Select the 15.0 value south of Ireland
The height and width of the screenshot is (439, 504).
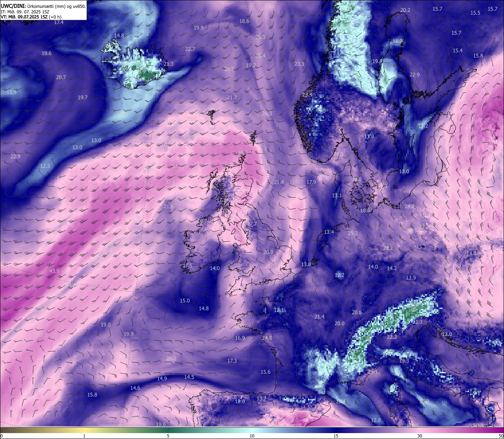coord(185,301)
